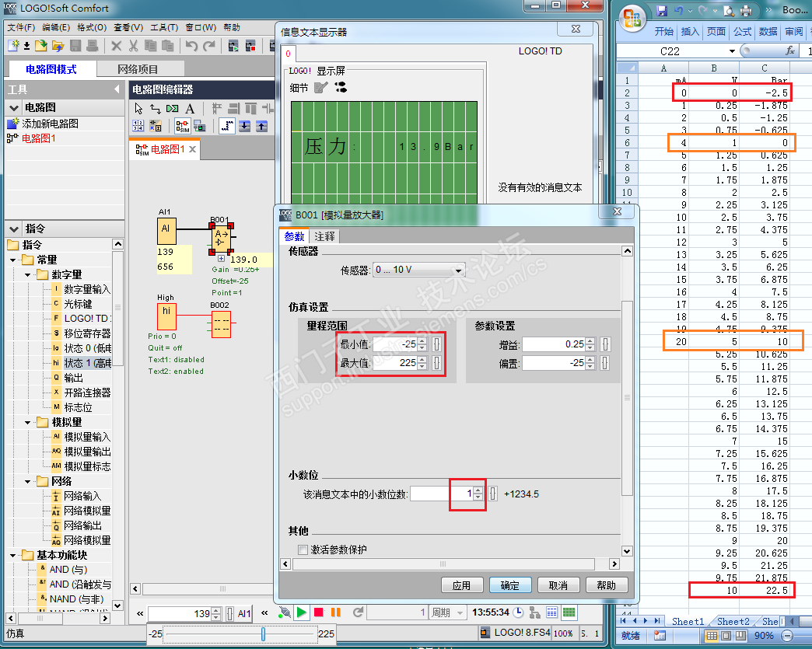Screen dimensions: 812x649
Task: Decrease 最大值 with its down stepper arrow
Action: (x=422, y=366)
